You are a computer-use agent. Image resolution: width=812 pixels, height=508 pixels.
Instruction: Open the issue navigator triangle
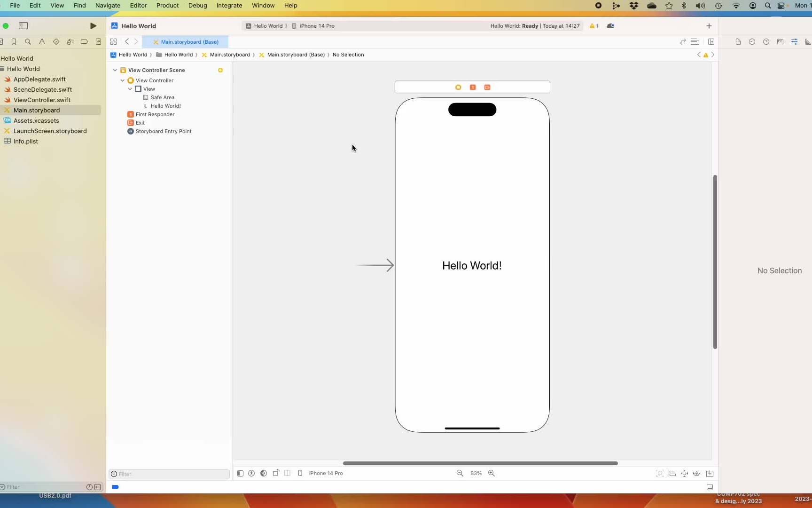pos(42,42)
